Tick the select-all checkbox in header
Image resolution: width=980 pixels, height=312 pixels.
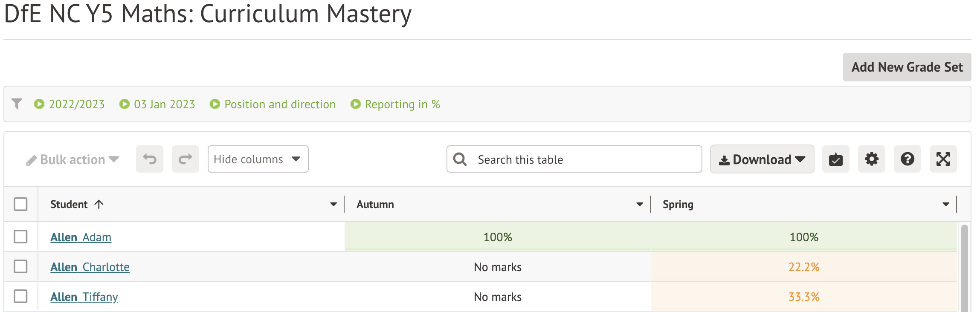click(x=20, y=205)
